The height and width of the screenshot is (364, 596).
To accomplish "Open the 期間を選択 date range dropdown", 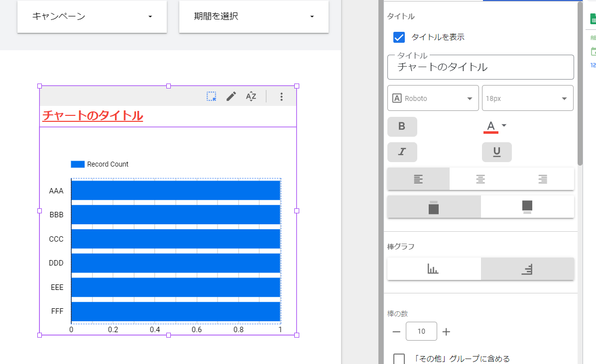I will (x=254, y=16).
